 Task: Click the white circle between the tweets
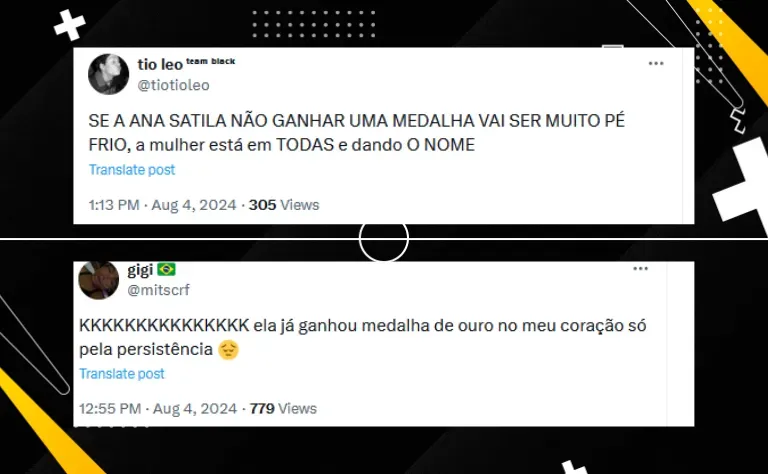pyautogui.click(x=384, y=238)
